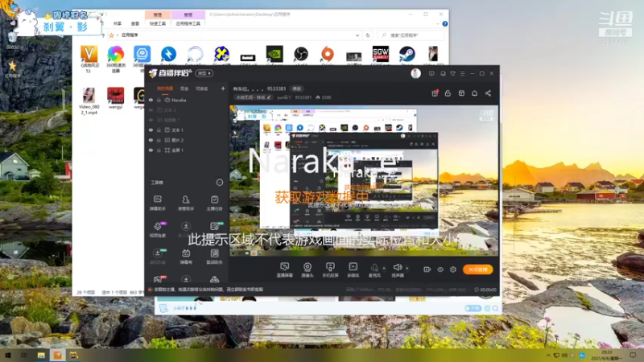Refresh the Explorer folder view
The image size is (644, 362).
tap(368, 35)
